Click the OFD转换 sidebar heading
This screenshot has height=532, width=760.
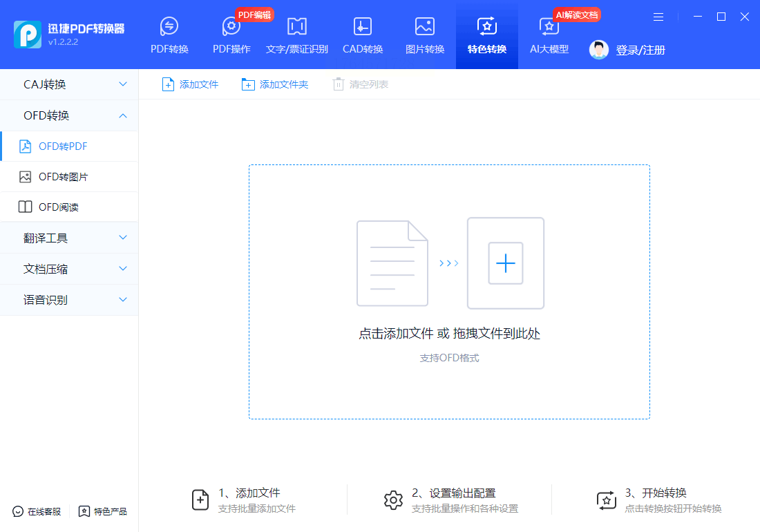[x=46, y=115]
